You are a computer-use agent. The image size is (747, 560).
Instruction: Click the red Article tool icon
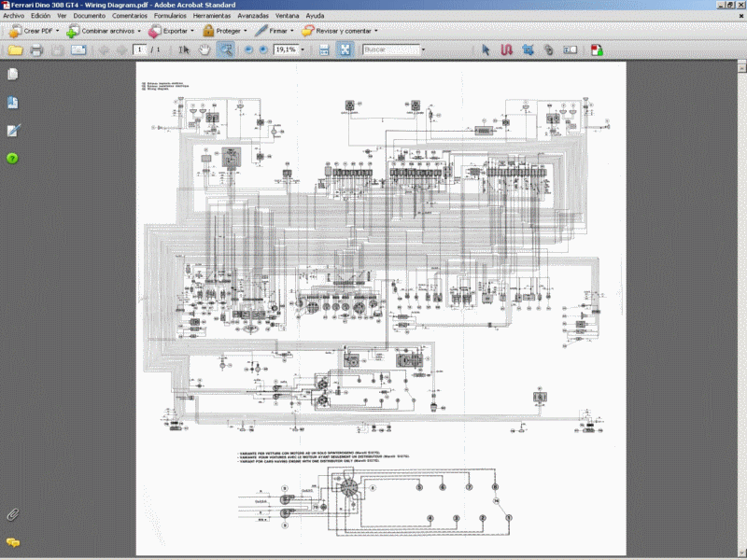[x=506, y=50]
